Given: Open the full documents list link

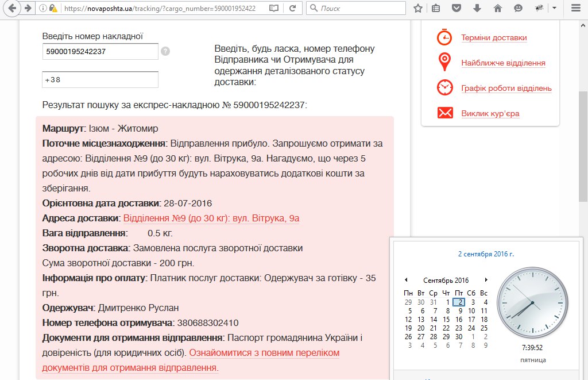Looking at the screenshot, I should pos(191,360).
